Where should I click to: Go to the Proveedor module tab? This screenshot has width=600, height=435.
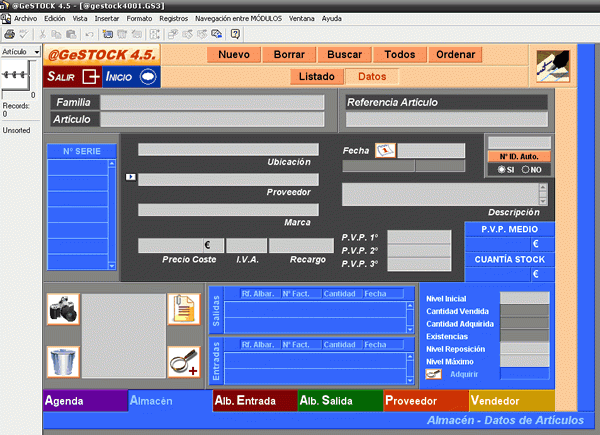[x=426, y=401]
